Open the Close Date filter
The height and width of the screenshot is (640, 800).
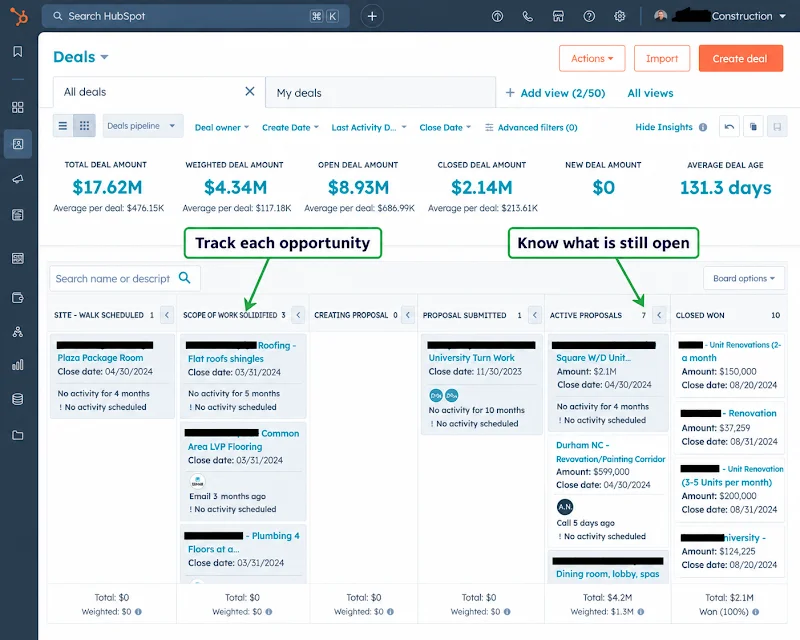coord(445,128)
